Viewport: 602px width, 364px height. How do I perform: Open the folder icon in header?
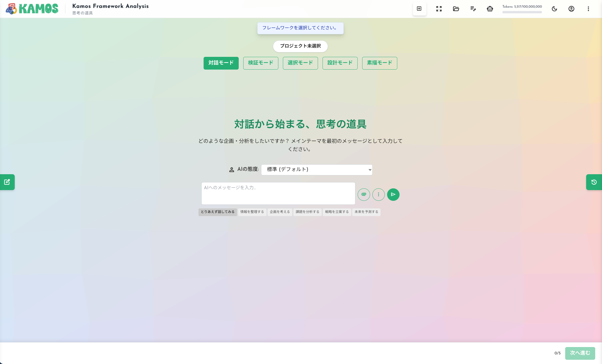pyautogui.click(x=456, y=9)
